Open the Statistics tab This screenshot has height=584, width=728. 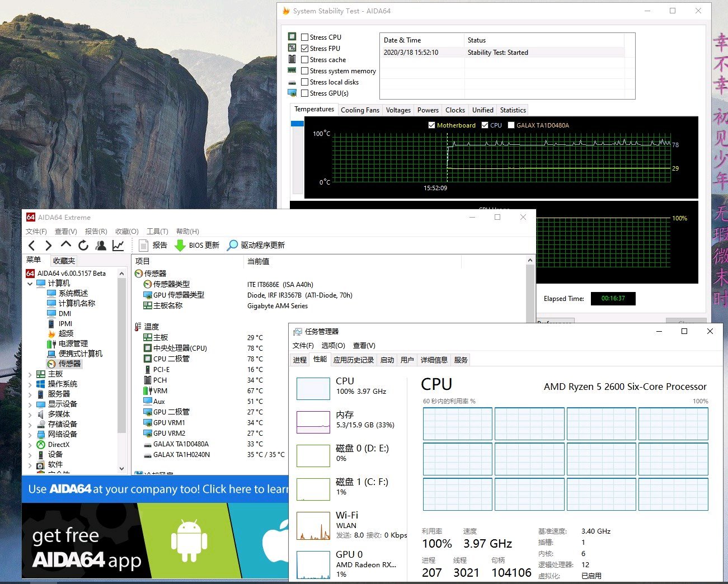pyautogui.click(x=513, y=110)
